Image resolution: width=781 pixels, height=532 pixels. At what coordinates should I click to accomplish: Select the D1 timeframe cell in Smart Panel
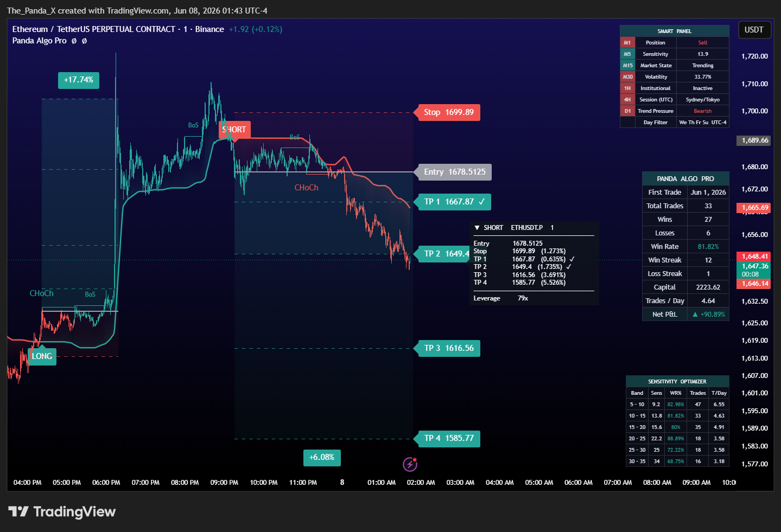click(627, 111)
